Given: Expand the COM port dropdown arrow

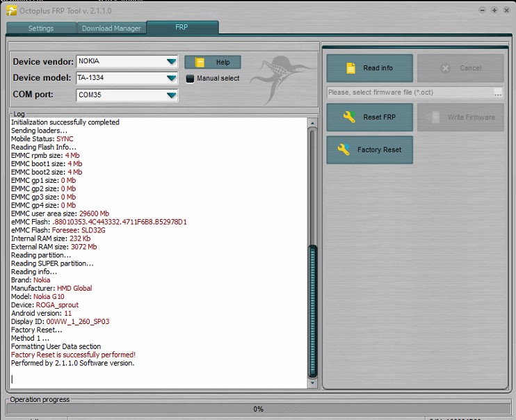Looking at the screenshot, I should click(171, 95).
